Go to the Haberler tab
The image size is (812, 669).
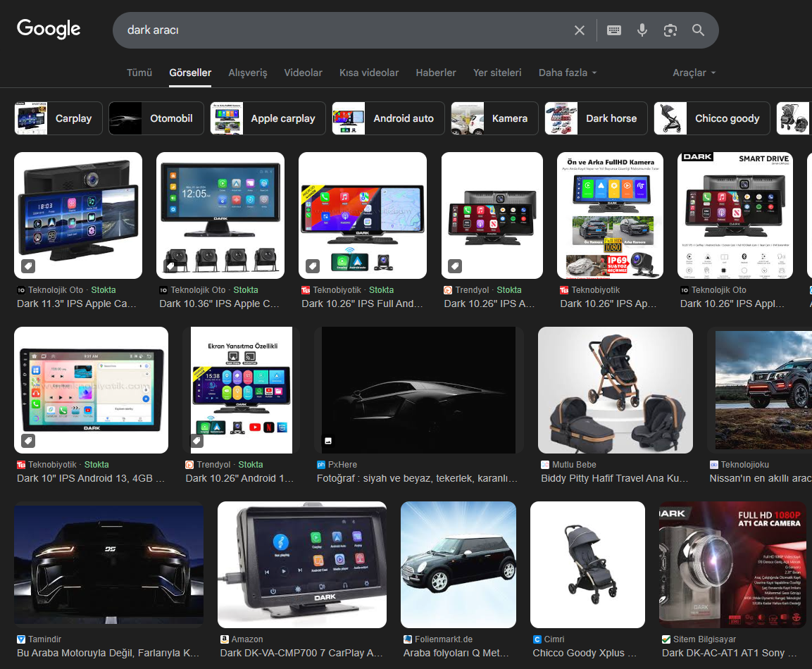coord(435,73)
